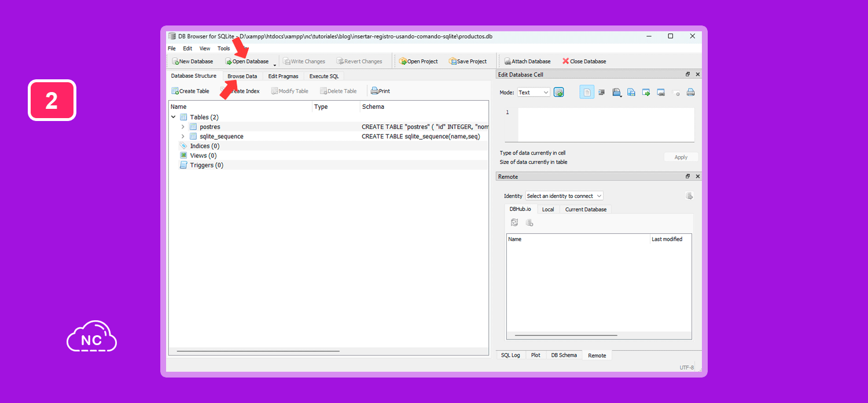Switch to the Browse Data tab
The height and width of the screenshot is (403, 868).
coord(242,76)
